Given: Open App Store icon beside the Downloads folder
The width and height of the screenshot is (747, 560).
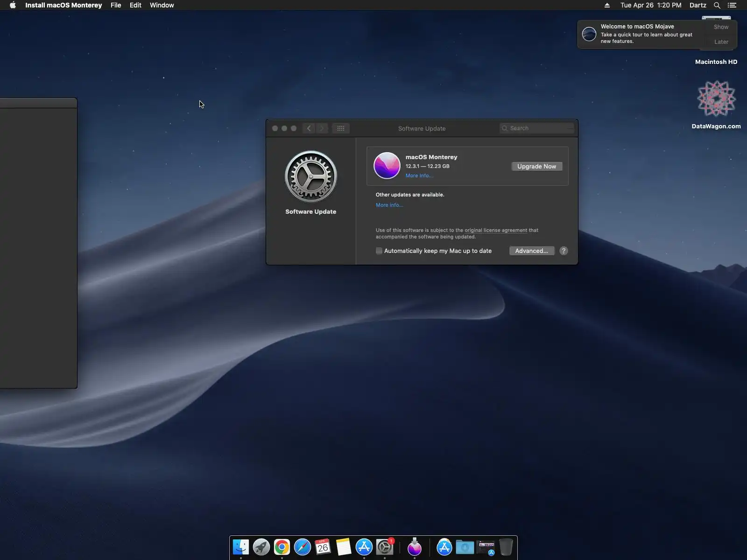Looking at the screenshot, I should pyautogui.click(x=444, y=547).
